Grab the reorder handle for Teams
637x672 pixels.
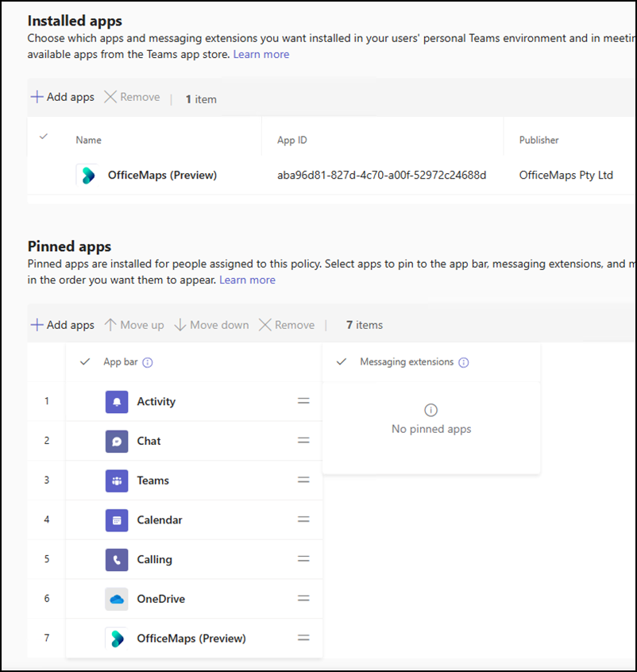(x=303, y=480)
